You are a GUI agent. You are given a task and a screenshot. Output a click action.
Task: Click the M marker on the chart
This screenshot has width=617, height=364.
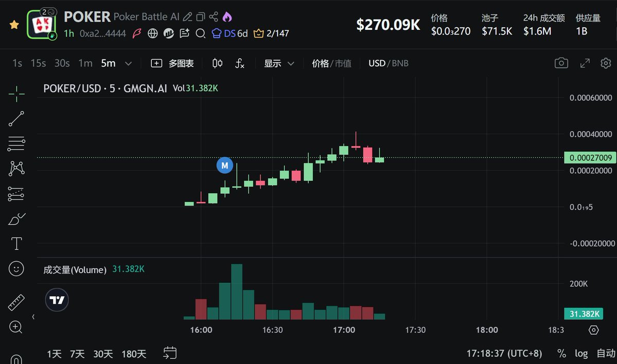(x=224, y=165)
